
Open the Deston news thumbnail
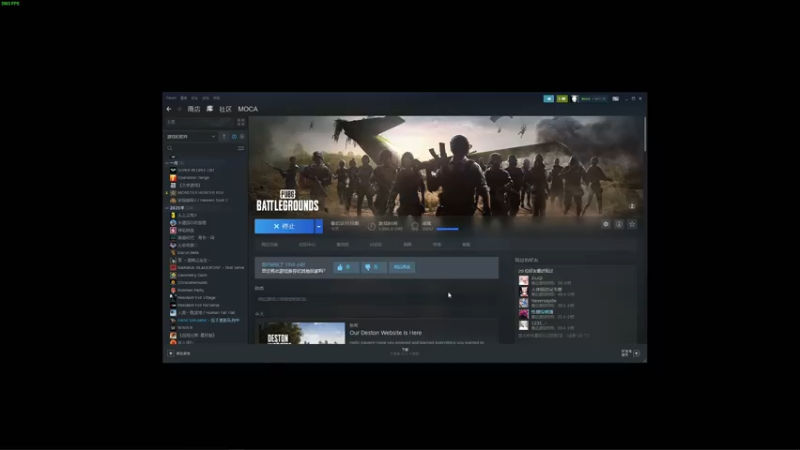coord(302,333)
